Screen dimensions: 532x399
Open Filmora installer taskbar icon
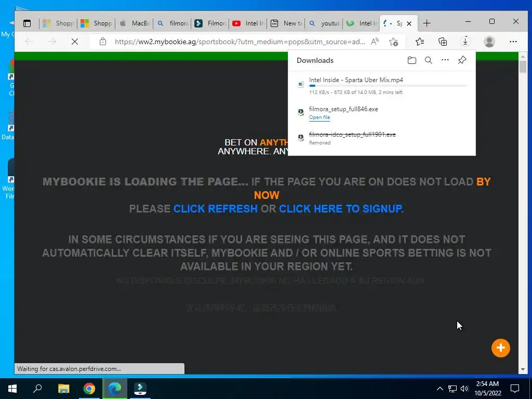click(x=140, y=389)
